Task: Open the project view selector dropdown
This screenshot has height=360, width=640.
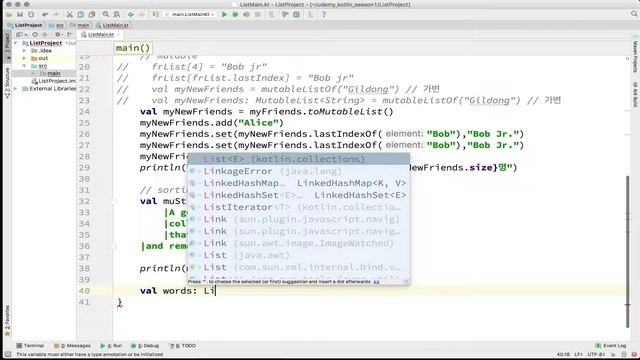Action: tap(21, 35)
